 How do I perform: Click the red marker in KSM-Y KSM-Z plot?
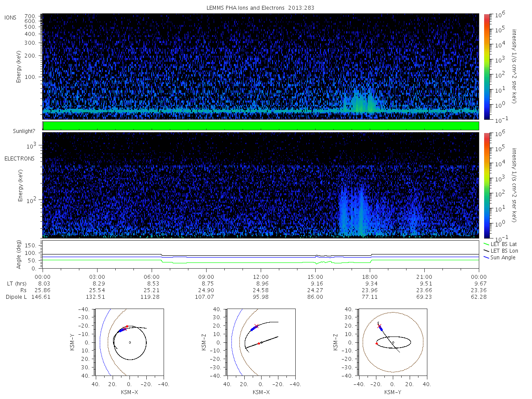376,344
